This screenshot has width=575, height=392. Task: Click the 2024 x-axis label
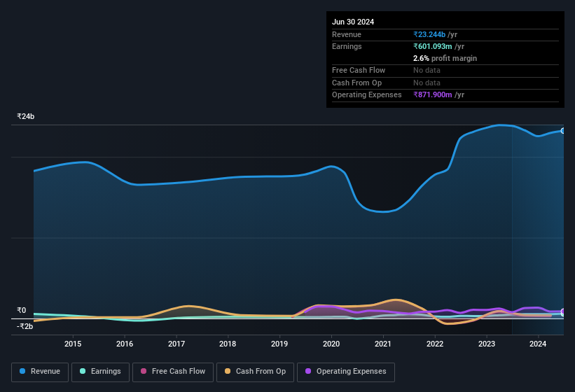[538, 344]
